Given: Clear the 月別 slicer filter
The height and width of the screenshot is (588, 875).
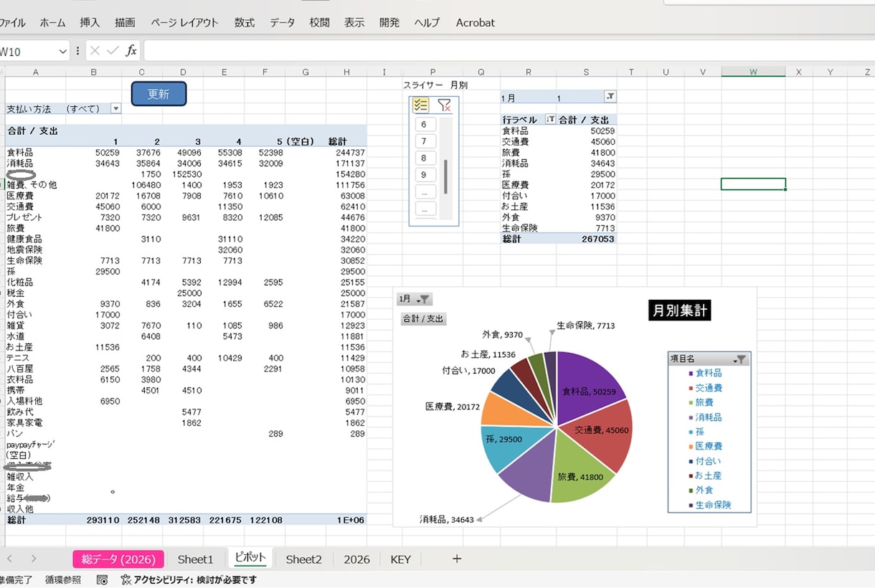Looking at the screenshot, I should pyautogui.click(x=444, y=105).
